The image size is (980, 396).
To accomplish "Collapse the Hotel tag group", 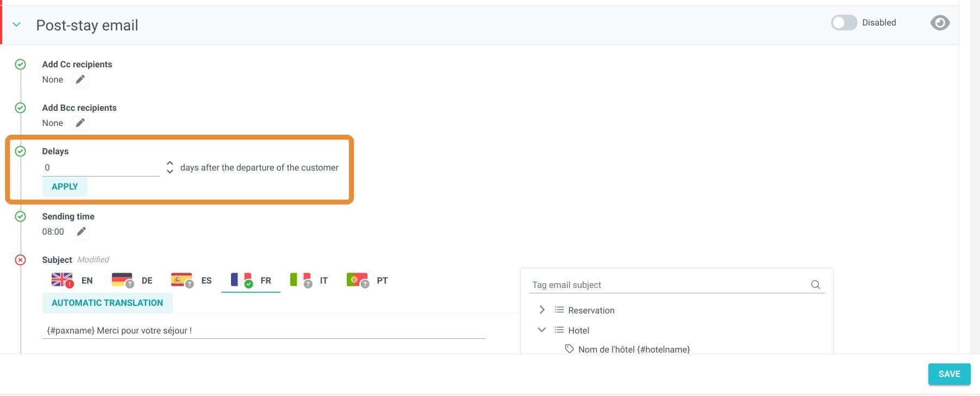I will [x=542, y=330].
